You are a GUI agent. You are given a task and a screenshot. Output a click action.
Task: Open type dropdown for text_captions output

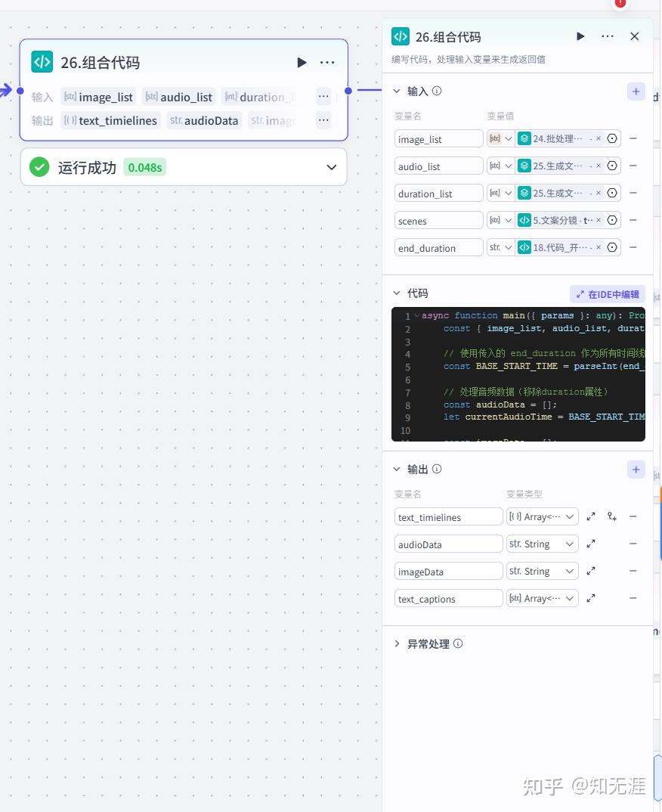click(543, 599)
